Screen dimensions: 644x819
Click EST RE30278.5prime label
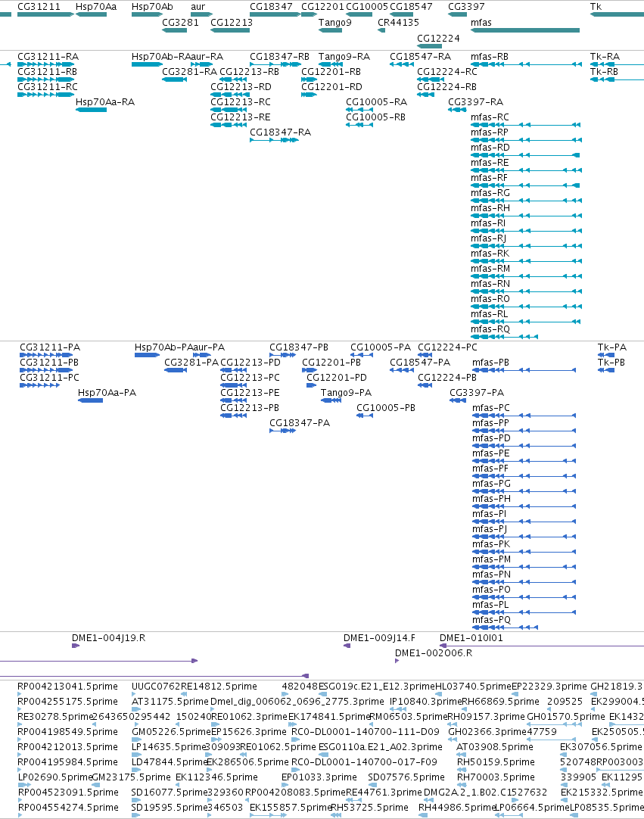(x=55, y=717)
